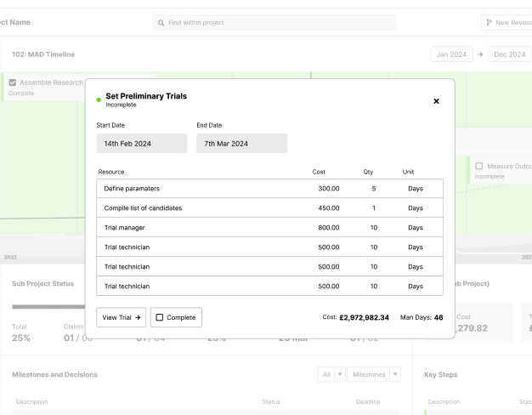The width and height of the screenshot is (532, 415).
Task: Click the green status dot in dialog
Action: (x=99, y=100)
